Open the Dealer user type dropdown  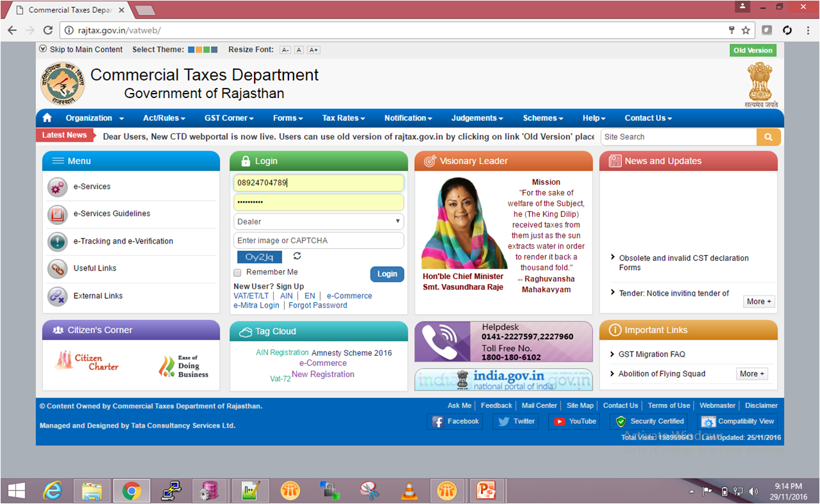coord(319,221)
